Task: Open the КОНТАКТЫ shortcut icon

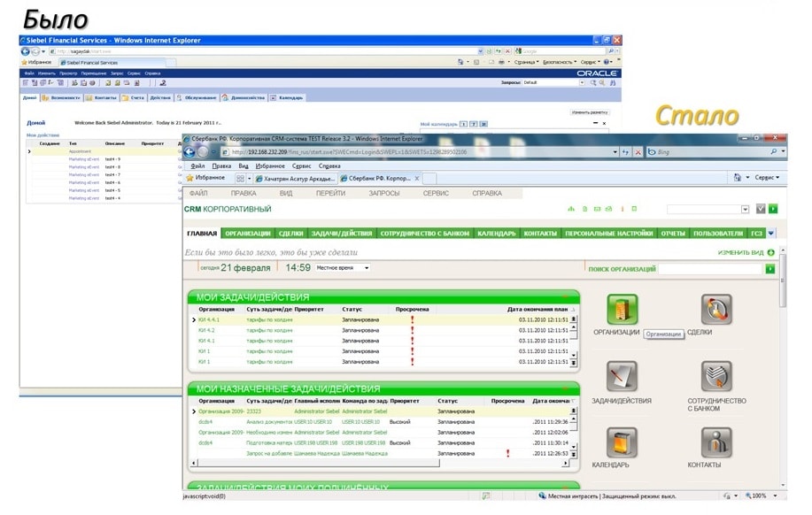Action: click(716, 442)
